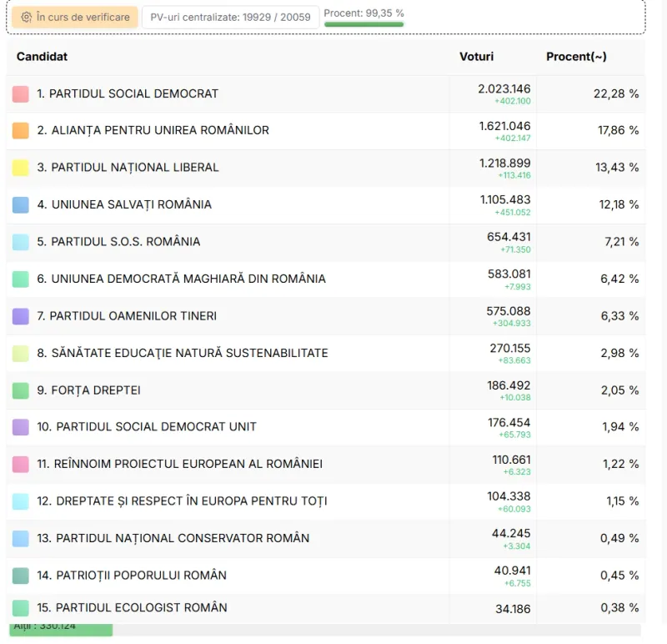
Task: Click the vote count 270.155
Action: tap(510, 348)
